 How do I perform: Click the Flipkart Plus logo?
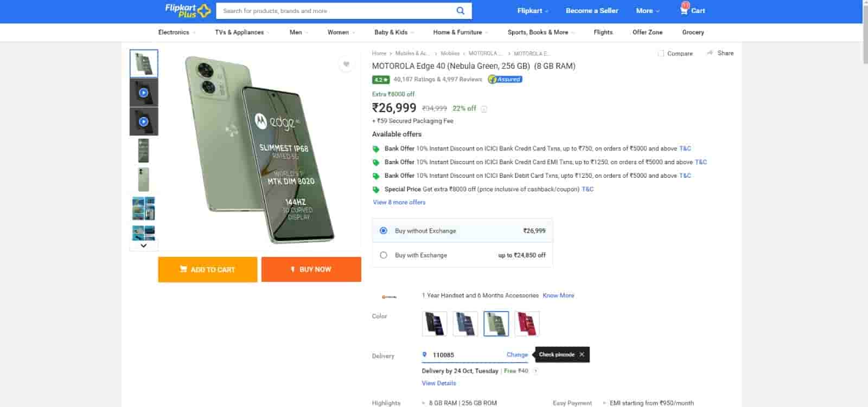coord(187,10)
